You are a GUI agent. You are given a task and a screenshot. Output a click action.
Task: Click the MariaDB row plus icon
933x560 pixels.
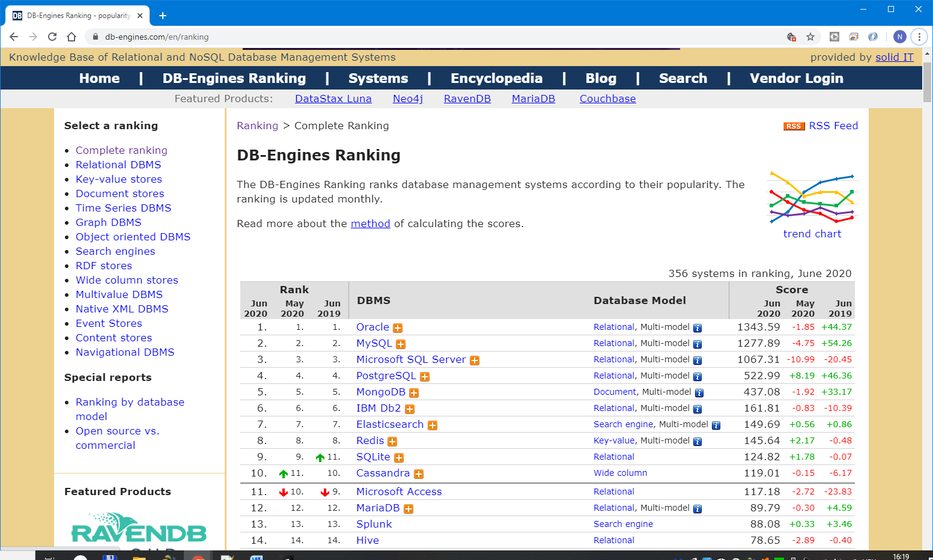click(x=409, y=509)
